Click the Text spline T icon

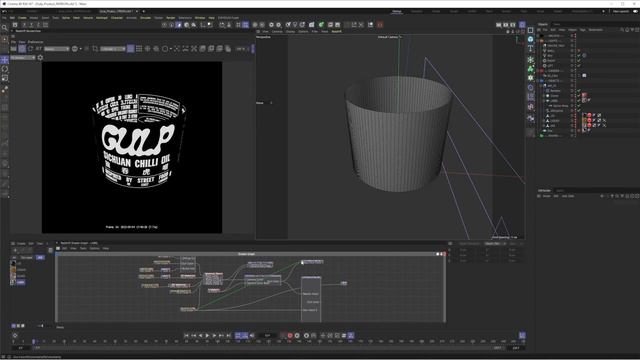(530, 48)
